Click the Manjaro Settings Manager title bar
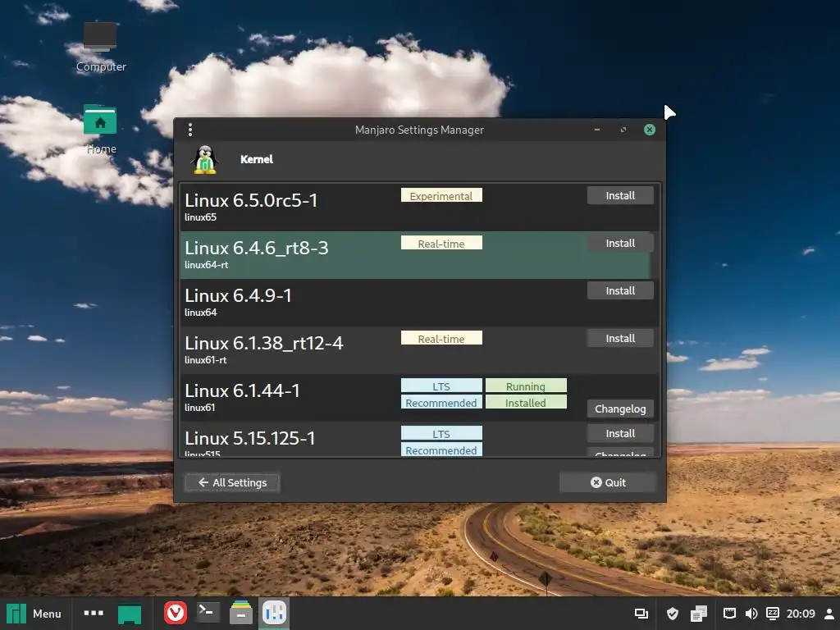The image size is (840, 630). pos(419,130)
